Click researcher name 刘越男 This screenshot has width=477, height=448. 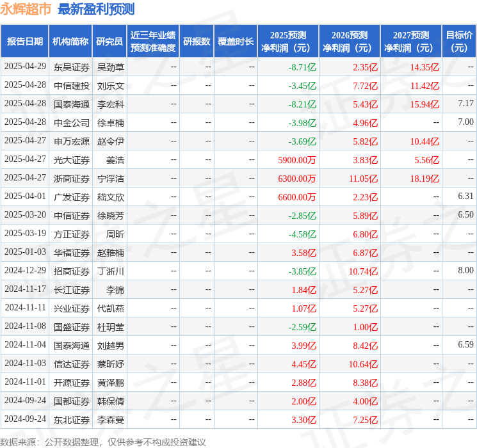[x=110, y=346]
